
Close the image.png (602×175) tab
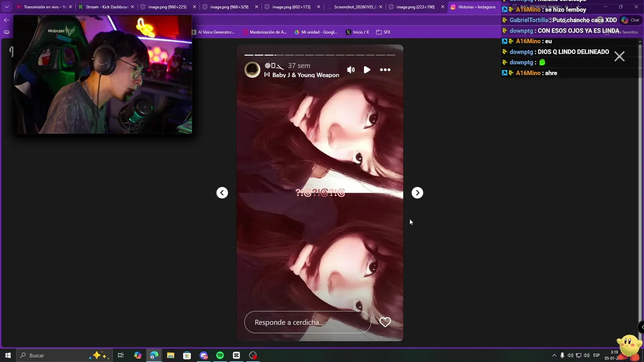pyautogui.click(x=318, y=7)
